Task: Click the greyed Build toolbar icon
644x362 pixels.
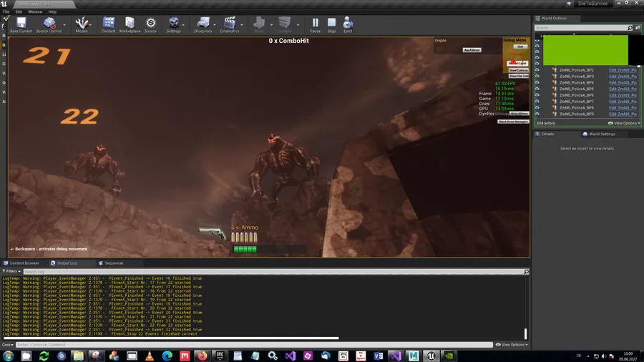Action: pyautogui.click(x=259, y=24)
